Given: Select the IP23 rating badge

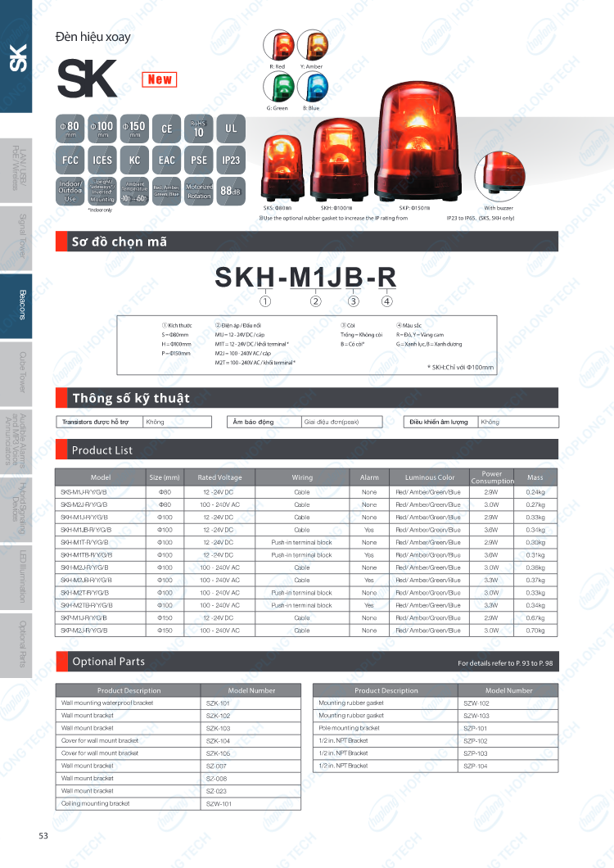Looking at the screenshot, I should [x=231, y=160].
